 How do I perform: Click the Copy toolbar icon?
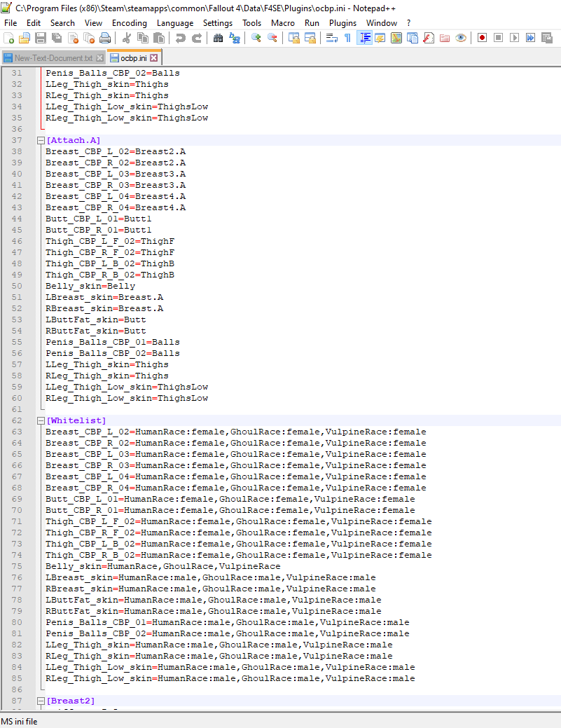[x=142, y=38]
